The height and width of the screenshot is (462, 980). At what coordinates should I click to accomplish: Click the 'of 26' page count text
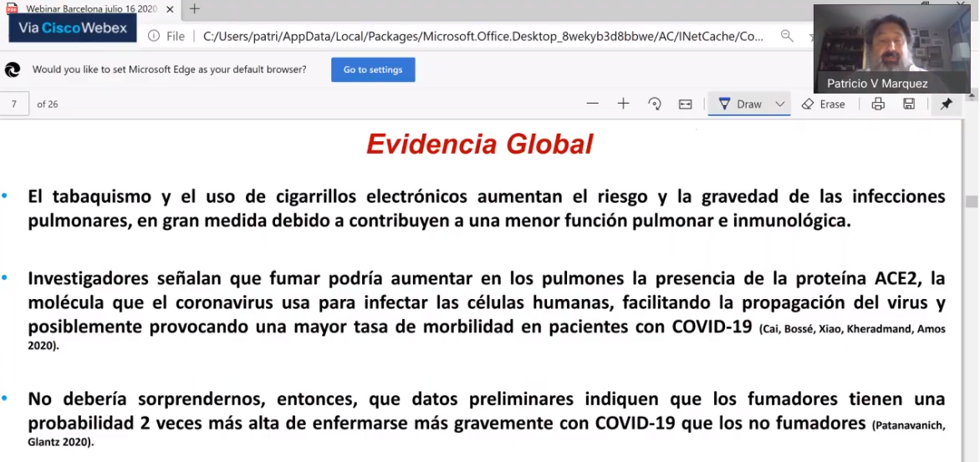[48, 104]
